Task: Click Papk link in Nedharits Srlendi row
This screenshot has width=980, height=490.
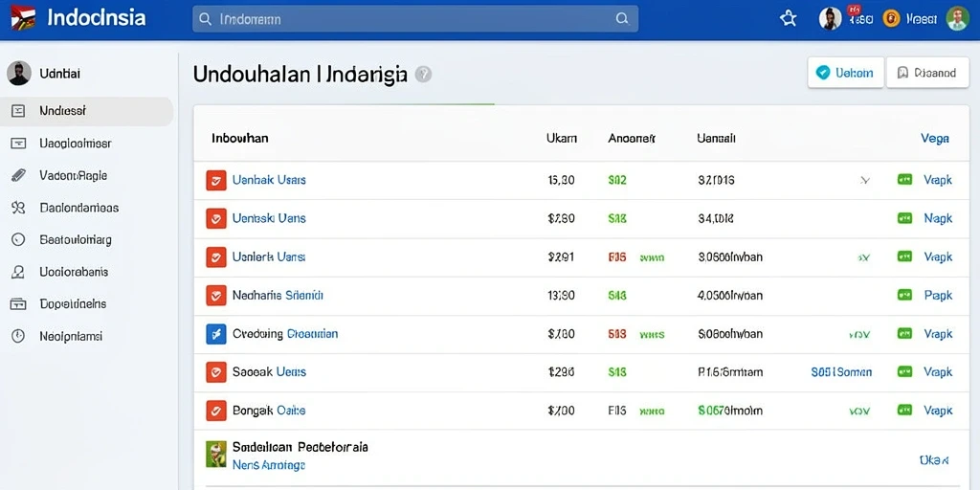Action: click(938, 295)
